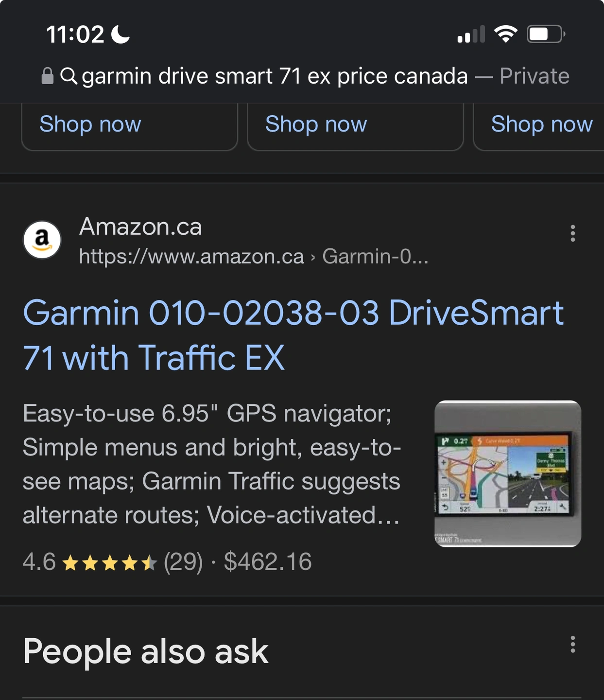Image resolution: width=604 pixels, height=700 pixels.
Task: Tap the Wi-Fi status icon
Action: point(505,34)
